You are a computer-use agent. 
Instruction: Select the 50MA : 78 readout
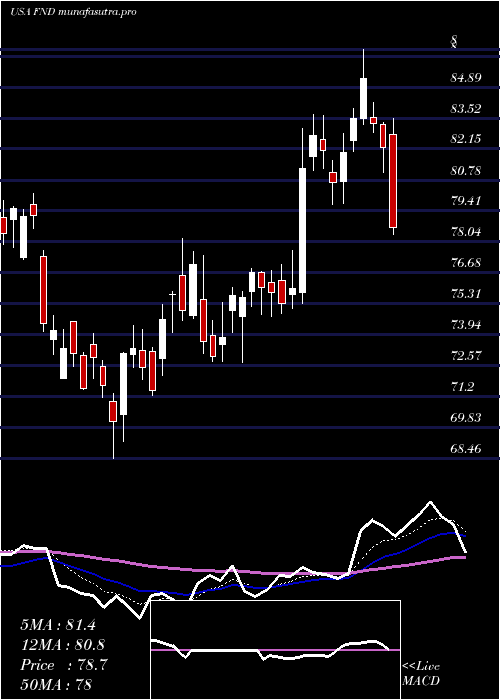[56, 684]
